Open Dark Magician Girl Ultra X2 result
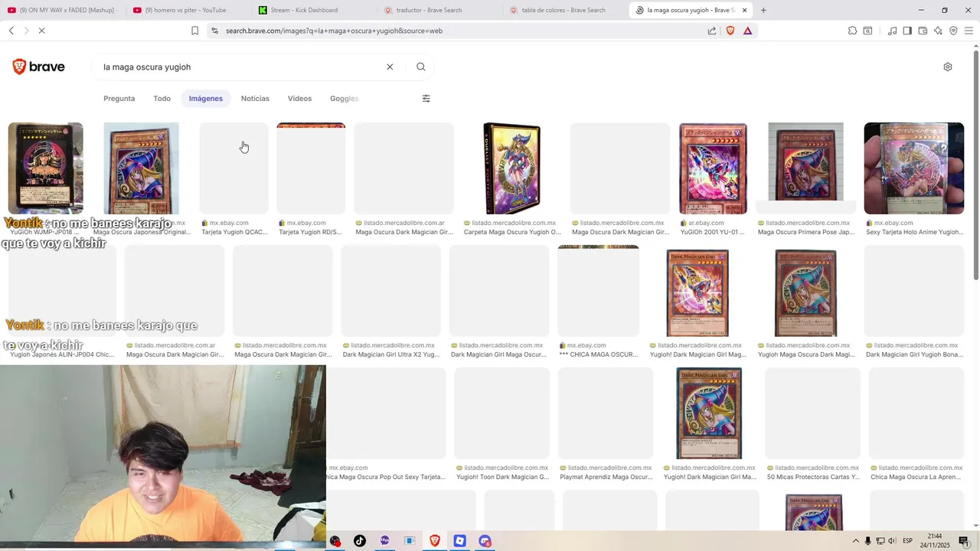 (391, 354)
